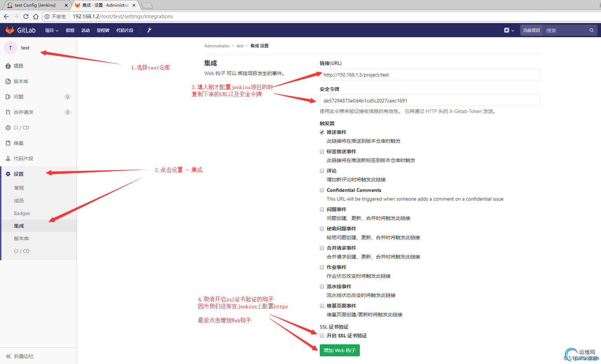
Task: Select CI / CD under settings submenu
Action: [x=22, y=251]
